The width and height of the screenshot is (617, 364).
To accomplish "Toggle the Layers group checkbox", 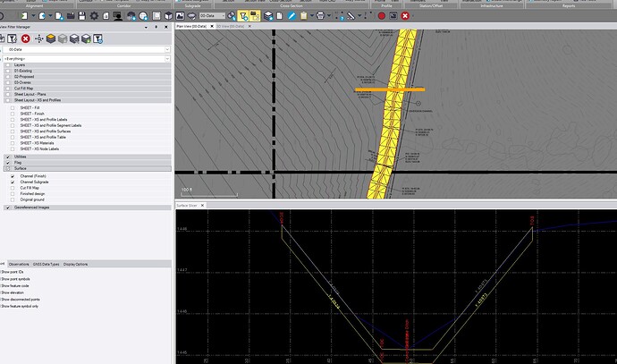I will (8, 65).
